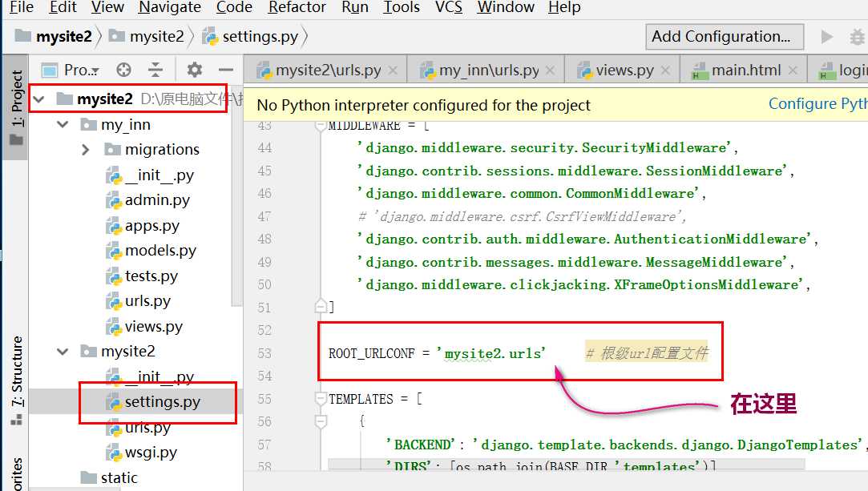Open the Window menu
The image size is (868, 491).
point(506,7)
